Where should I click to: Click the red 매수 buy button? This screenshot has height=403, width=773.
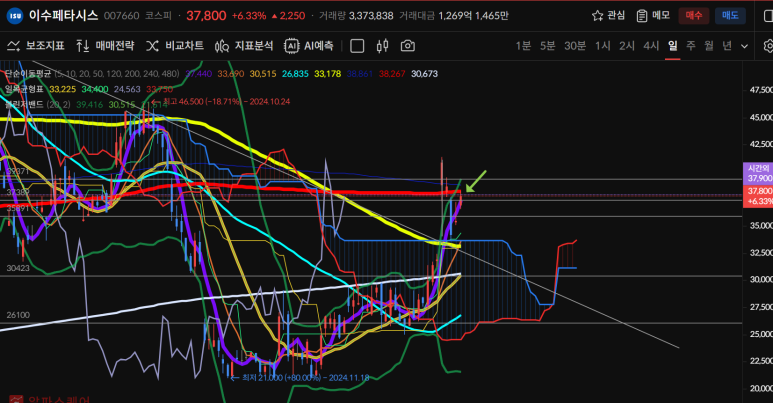coord(694,16)
